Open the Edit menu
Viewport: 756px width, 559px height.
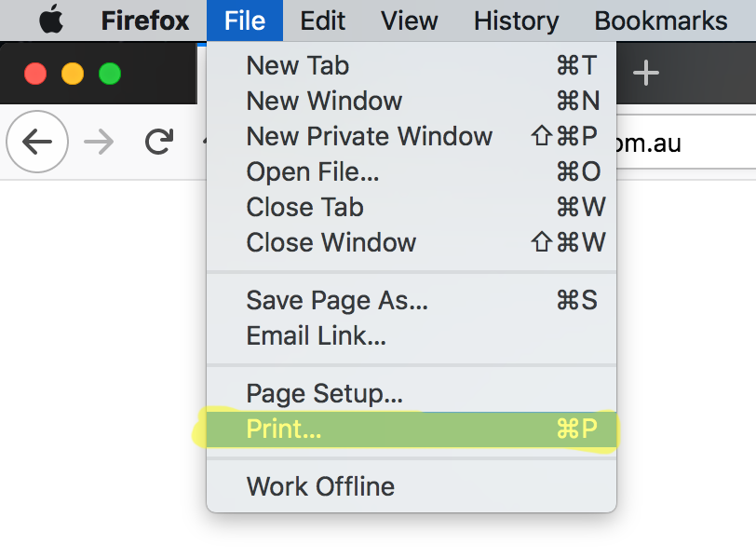(322, 20)
